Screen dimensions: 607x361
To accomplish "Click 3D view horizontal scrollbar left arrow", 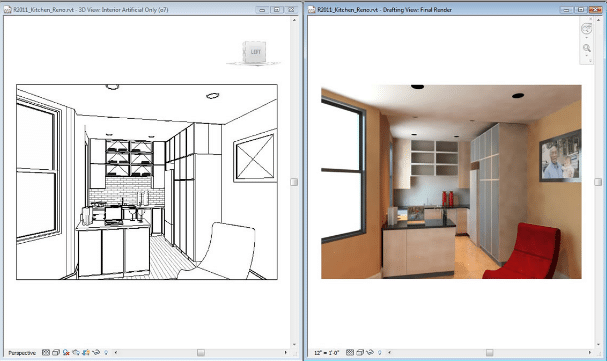I will 115,352.
